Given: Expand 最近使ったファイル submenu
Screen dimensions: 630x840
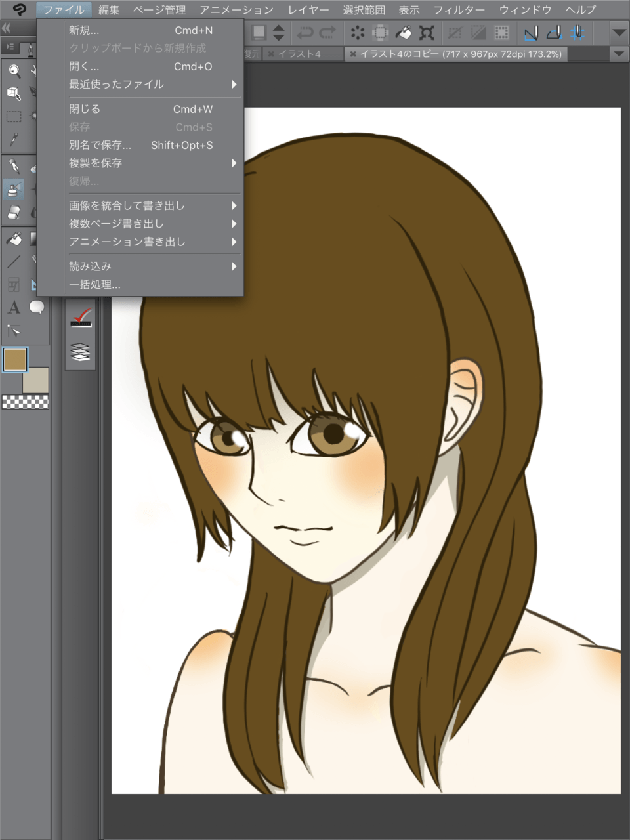Looking at the screenshot, I should (152, 84).
